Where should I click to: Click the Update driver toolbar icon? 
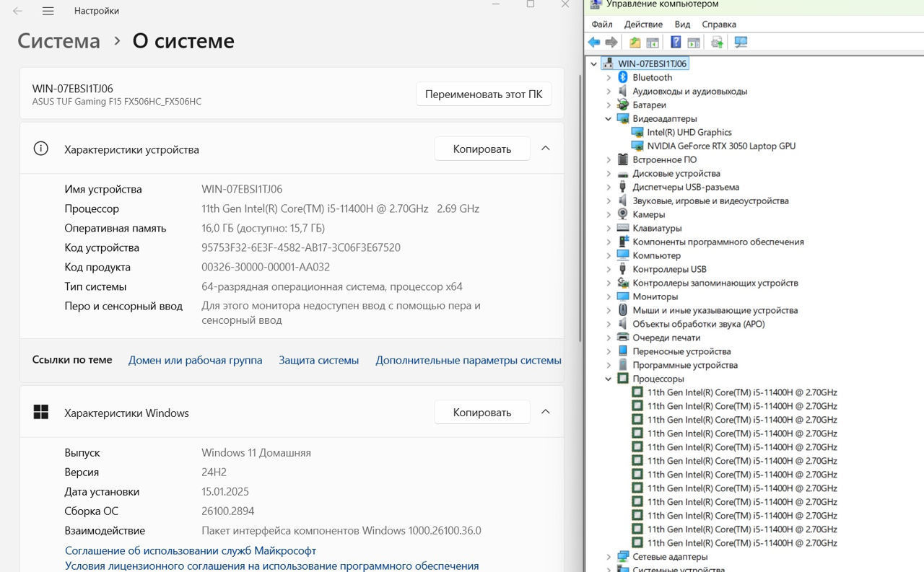(x=717, y=43)
